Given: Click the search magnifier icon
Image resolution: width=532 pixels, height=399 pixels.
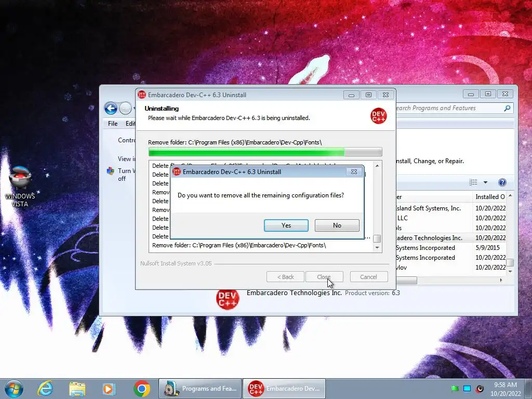Looking at the screenshot, I should (507, 108).
